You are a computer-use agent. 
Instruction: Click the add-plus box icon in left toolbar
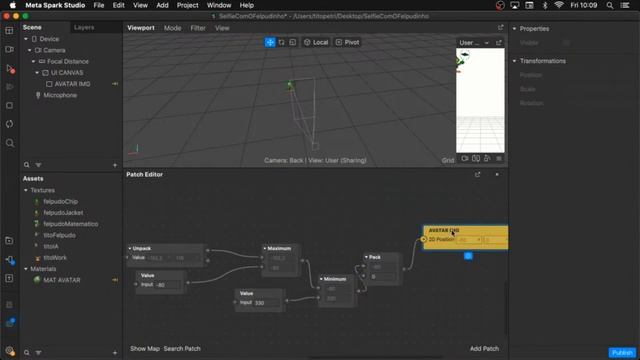tap(9, 278)
